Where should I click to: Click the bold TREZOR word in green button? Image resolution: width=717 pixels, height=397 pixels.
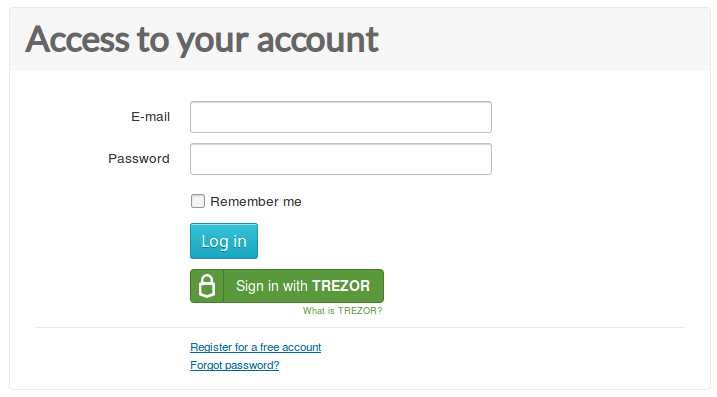pyautogui.click(x=341, y=286)
